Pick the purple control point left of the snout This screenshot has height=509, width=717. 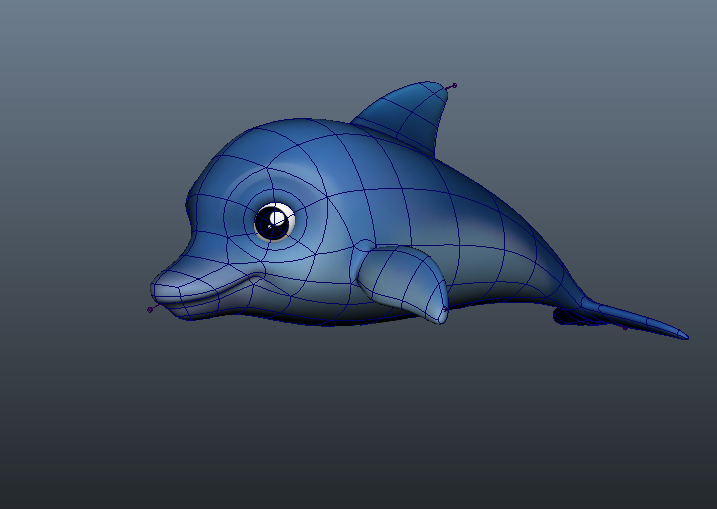pos(150,310)
